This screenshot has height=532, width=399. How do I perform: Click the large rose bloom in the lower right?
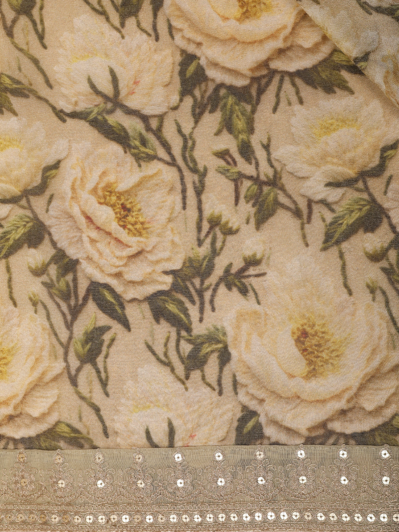(x=309, y=342)
